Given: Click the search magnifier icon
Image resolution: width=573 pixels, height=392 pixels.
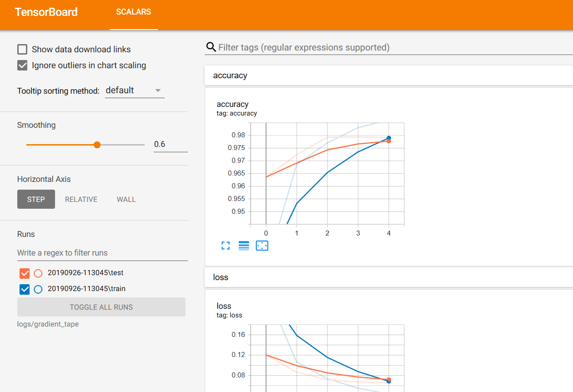Looking at the screenshot, I should click(x=211, y=47).
